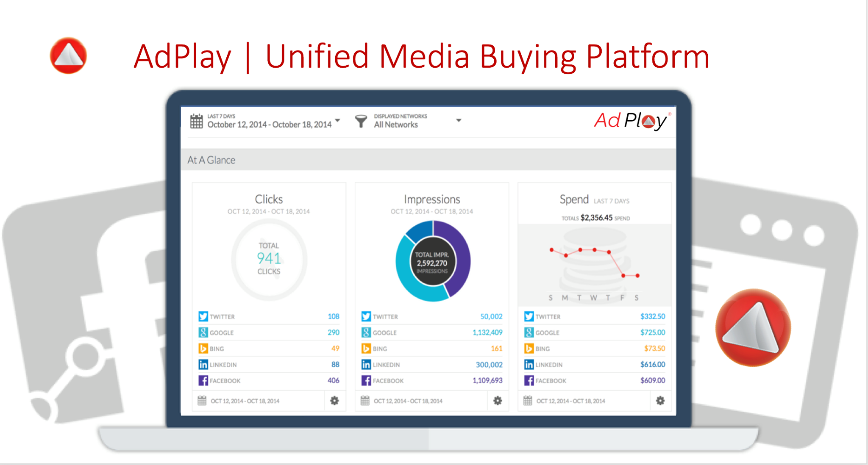This screenshot has height=465, width=868.
Task: Click the Google clicks value 290
Action: [334, 332]
